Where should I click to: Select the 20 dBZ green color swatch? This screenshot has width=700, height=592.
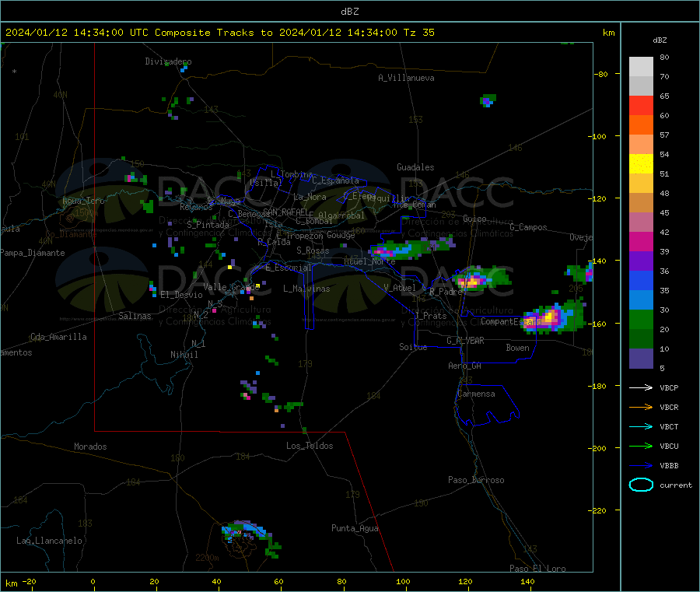click(641, 319)
